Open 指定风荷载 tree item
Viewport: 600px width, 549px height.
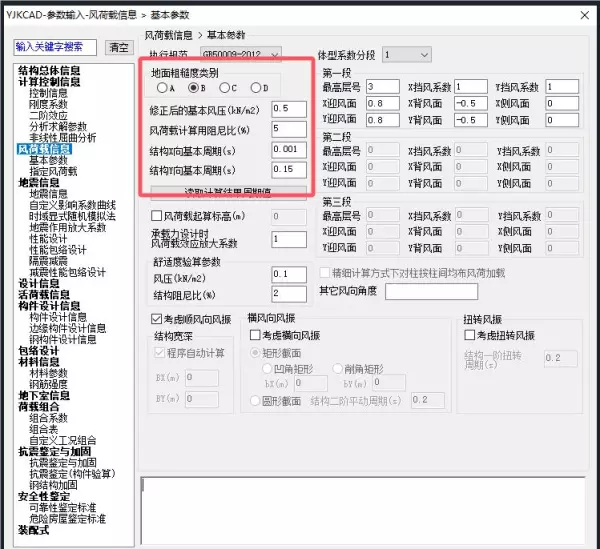point(53,171)
